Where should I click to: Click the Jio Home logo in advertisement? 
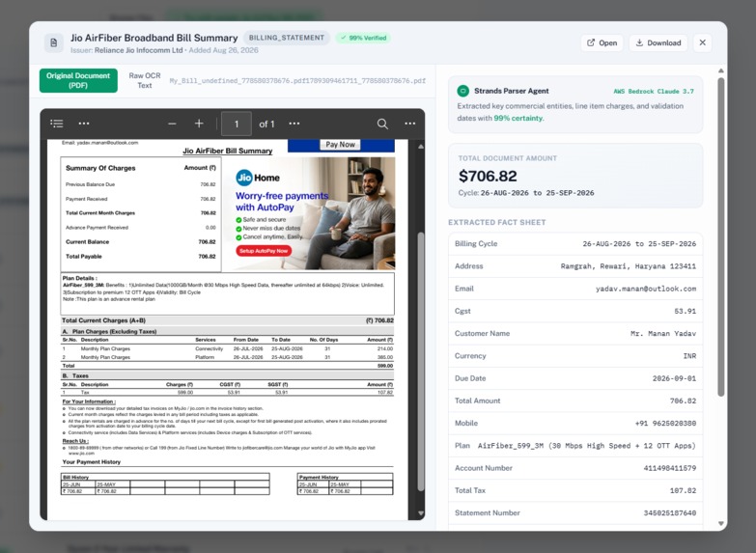coord(258,178)
